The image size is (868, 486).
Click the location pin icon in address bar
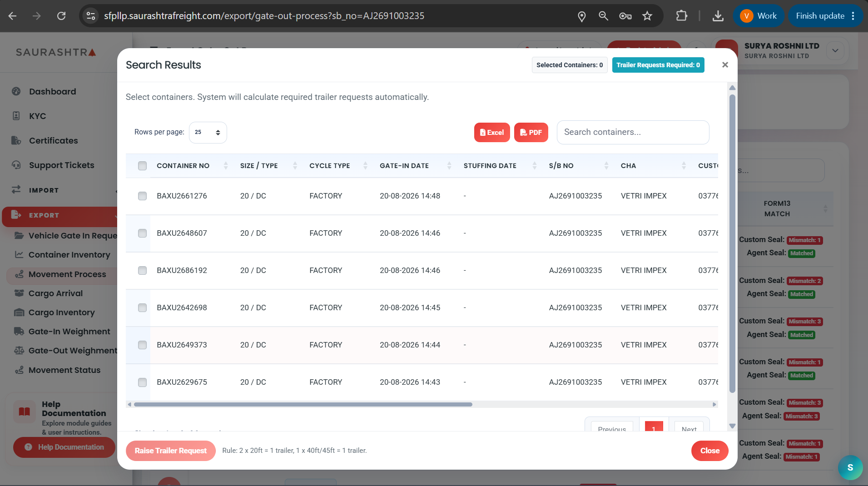tap(581, 16)
